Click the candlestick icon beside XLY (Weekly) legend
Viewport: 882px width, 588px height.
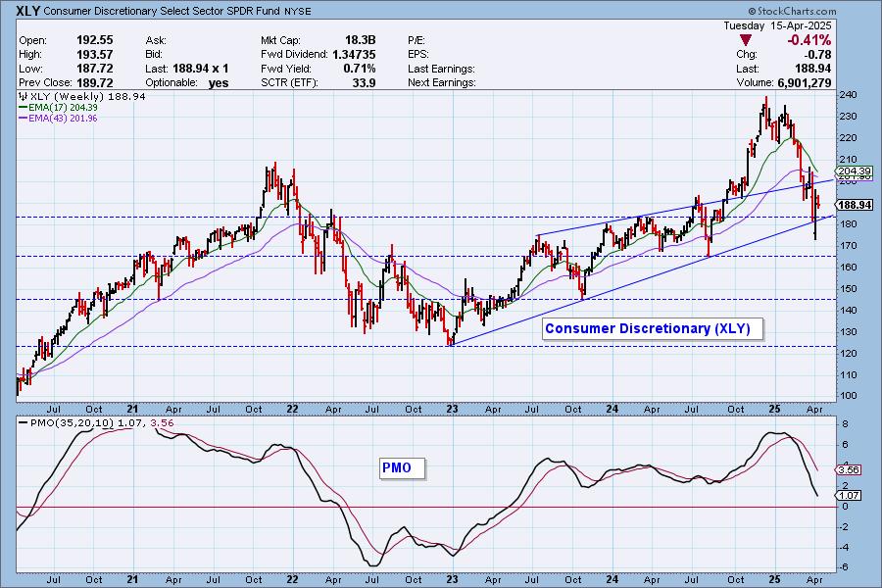24,96
